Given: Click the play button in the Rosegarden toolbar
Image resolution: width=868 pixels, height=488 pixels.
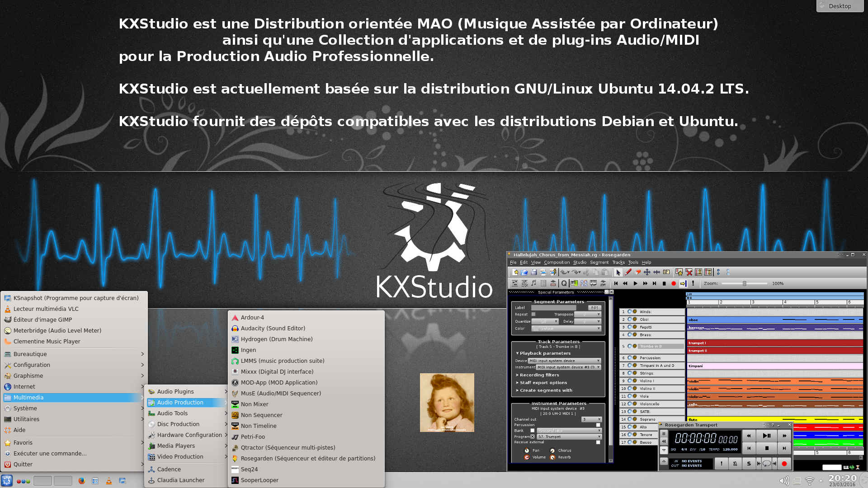Looking at the screenshot, I should pyautogui.click(x=635, y=283).
